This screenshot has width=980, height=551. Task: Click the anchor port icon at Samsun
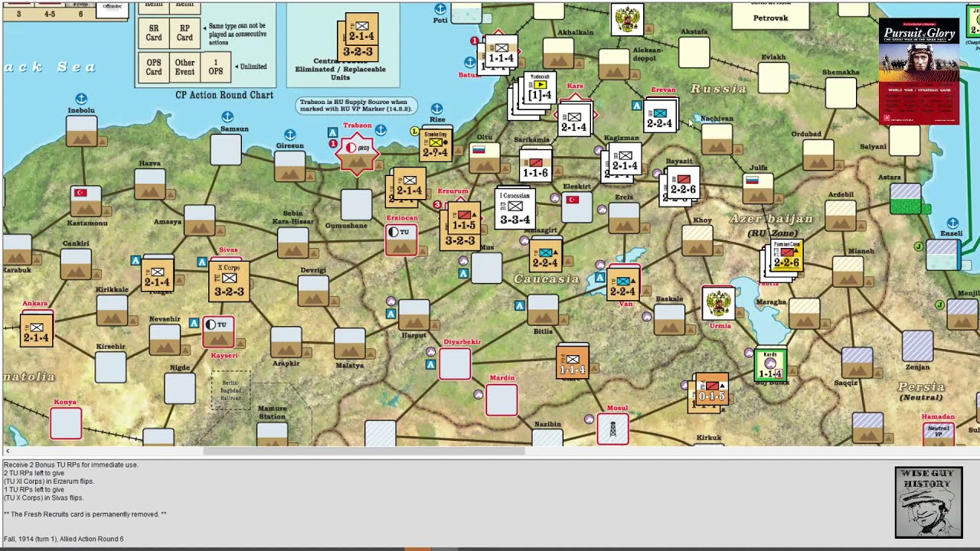tap(227, 117)
